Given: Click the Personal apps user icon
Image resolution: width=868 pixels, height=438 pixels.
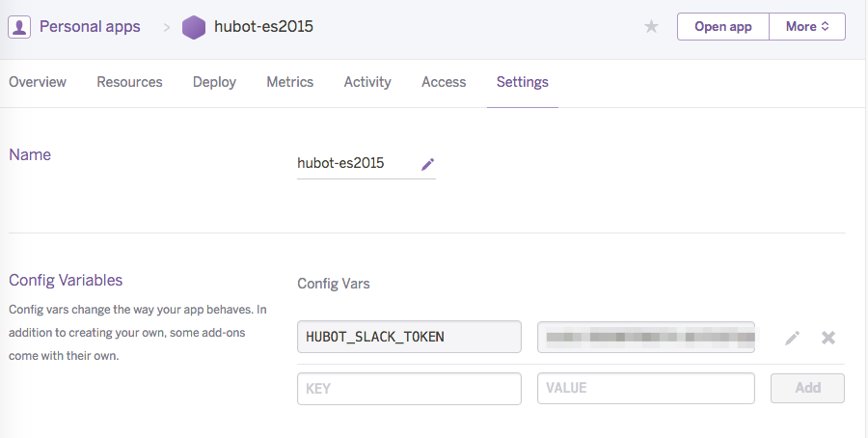Looking at the screenshot, I should (19, 27).
